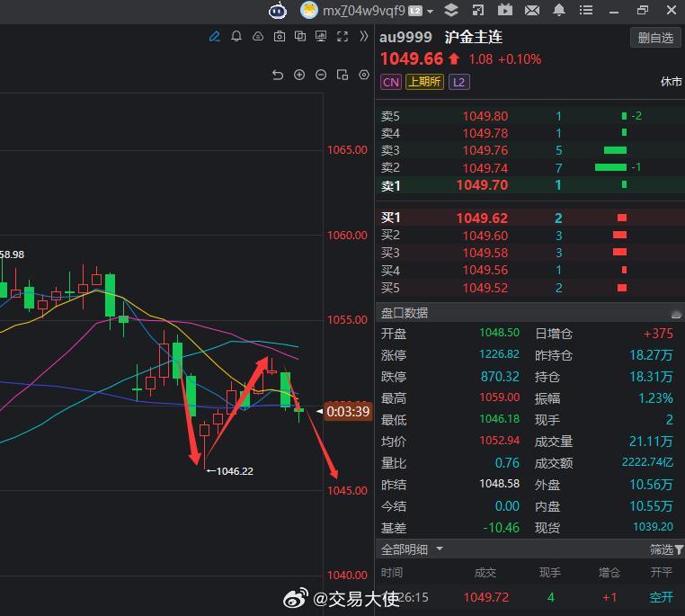The image size is (685, 616).
Task: Click the countdown timer 0:03:39 price tag
Action: click(x=348, y=412)
